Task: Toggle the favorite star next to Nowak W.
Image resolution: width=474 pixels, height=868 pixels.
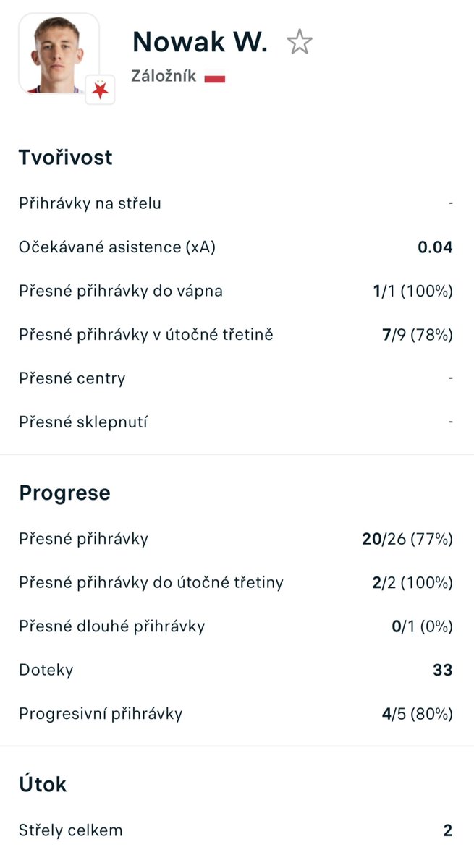Action: [299, 42]
